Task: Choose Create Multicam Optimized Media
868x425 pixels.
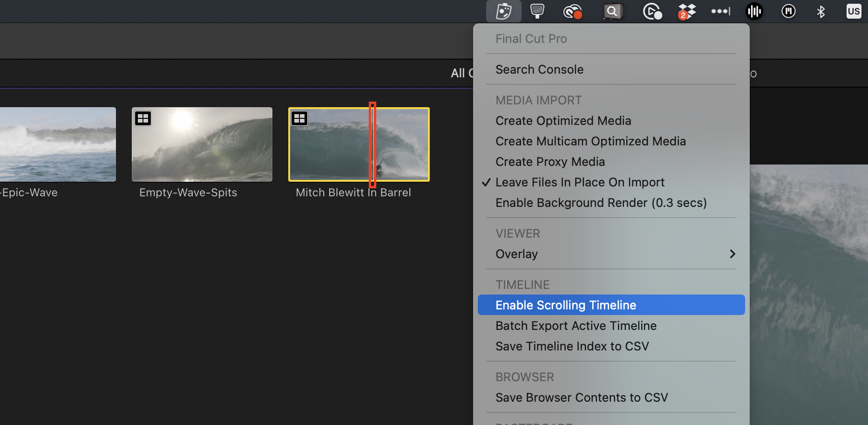Action: (611, 141)
